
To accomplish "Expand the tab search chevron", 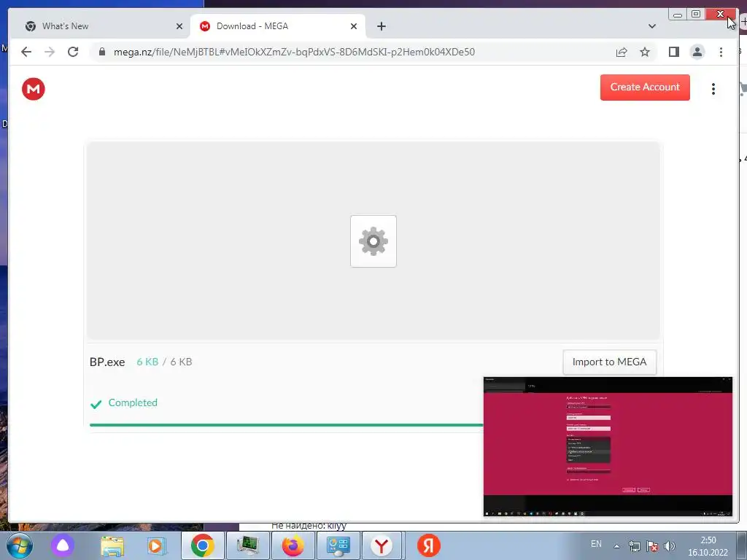I will pos(652,26).
